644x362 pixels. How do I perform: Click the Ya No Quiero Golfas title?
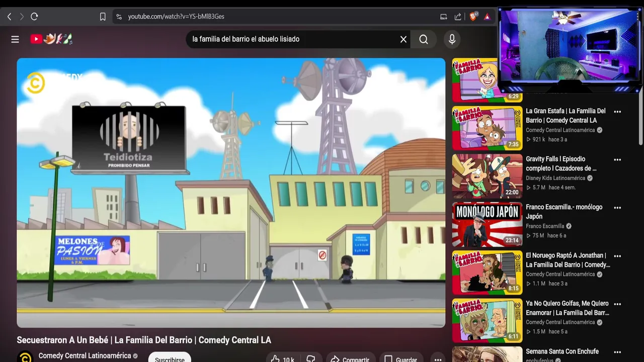(568, 308)
